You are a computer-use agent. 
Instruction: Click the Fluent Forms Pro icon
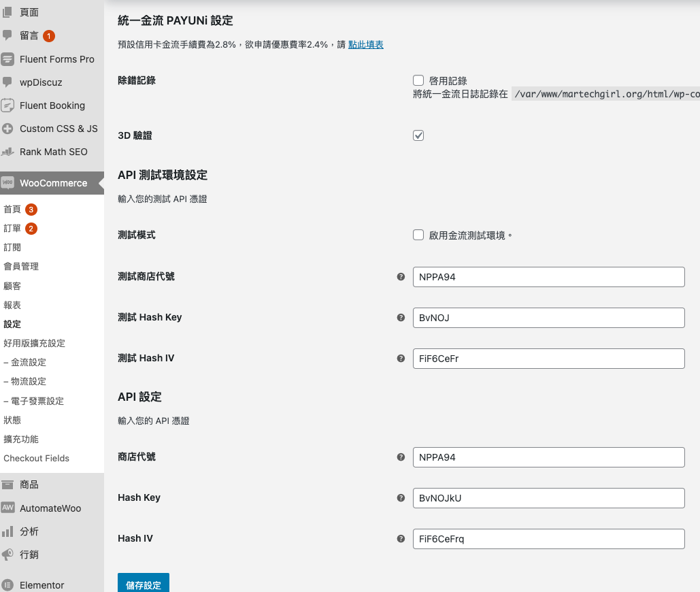pos(8,59)
